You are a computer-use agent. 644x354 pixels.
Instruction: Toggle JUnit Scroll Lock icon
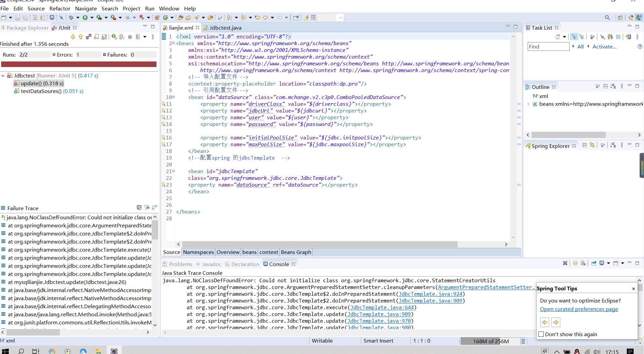(104, 37)
